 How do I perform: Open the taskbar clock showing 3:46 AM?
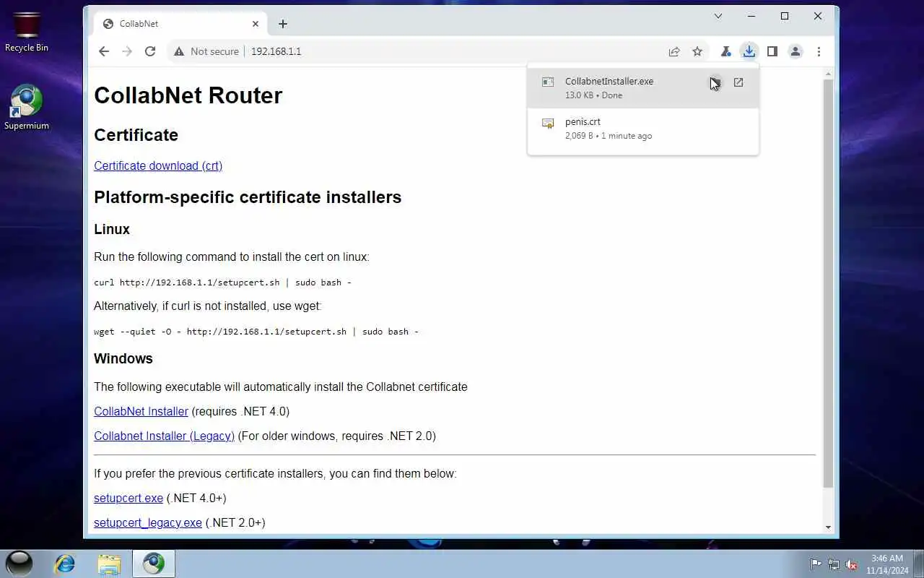coord(887,564)
